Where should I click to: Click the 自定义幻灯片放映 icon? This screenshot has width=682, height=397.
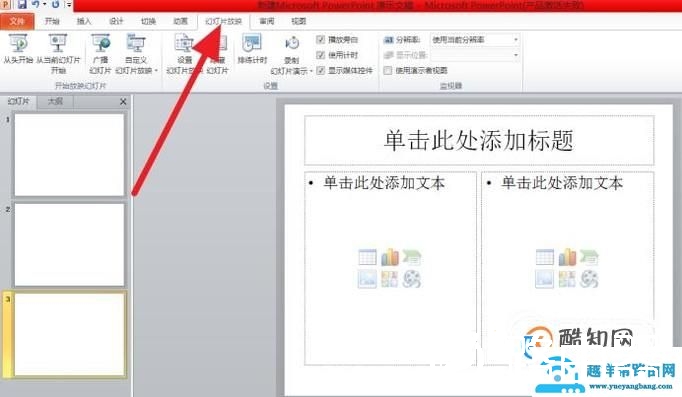136,43
